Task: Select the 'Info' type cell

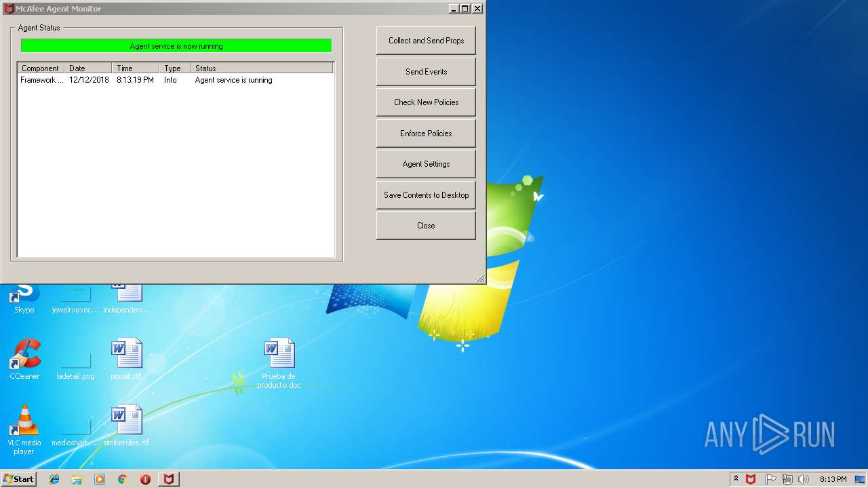Action: 170,80
